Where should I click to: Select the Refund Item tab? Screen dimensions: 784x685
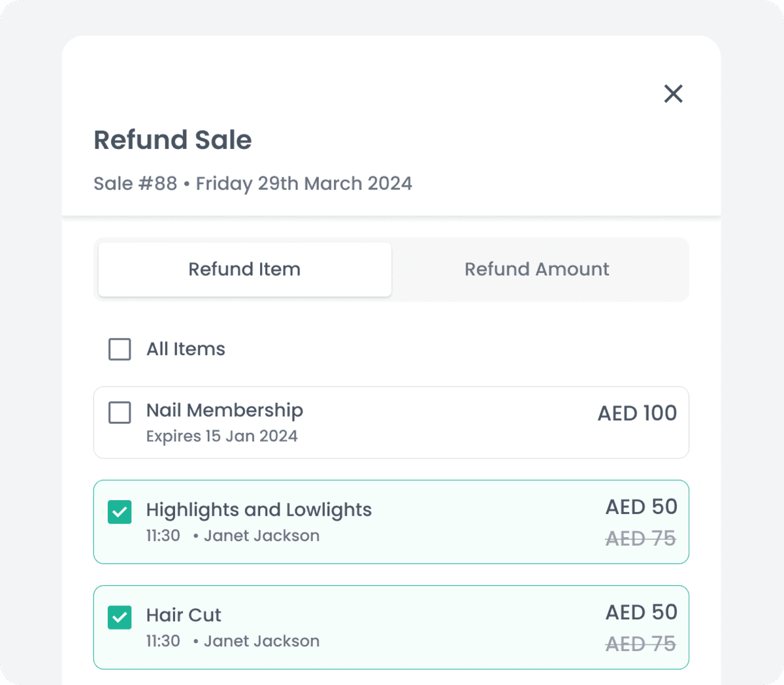click(244, 269)
